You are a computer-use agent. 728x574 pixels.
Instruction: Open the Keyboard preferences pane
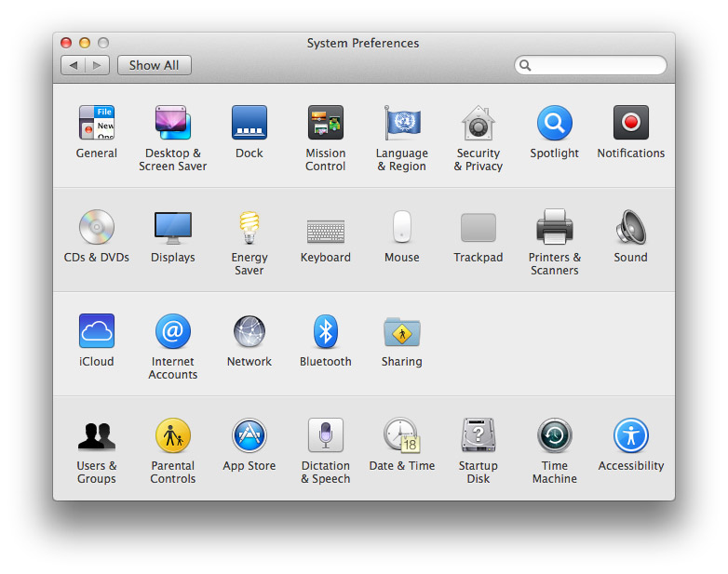[326, 230]
